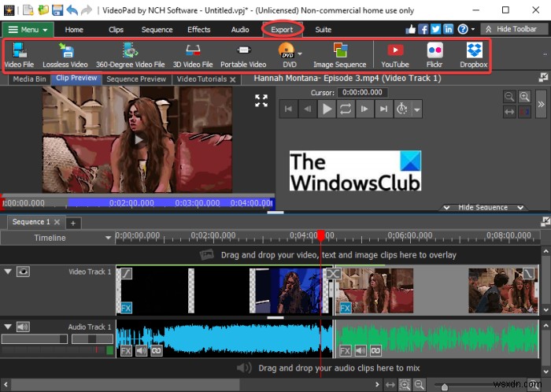Zoom in the sequence timeline
The height and width of the screenshot is (392, 551).
pyautogui.click(x=405, y=385)
